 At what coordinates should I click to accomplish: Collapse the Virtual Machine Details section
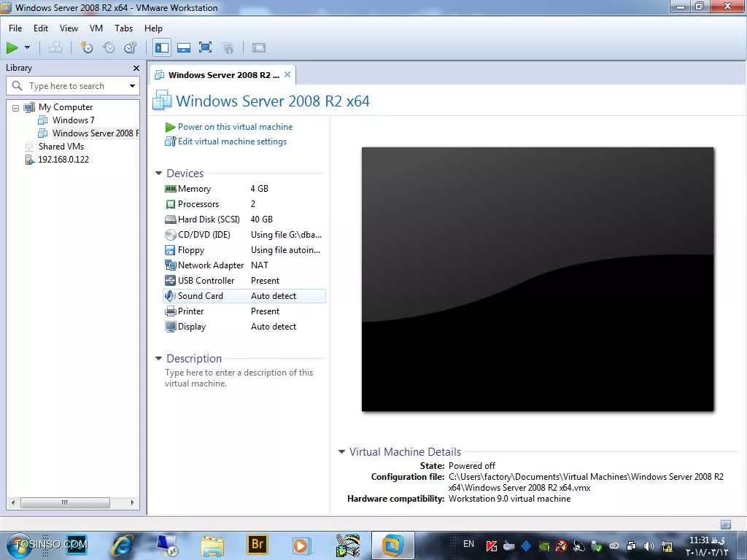point(341,452)
